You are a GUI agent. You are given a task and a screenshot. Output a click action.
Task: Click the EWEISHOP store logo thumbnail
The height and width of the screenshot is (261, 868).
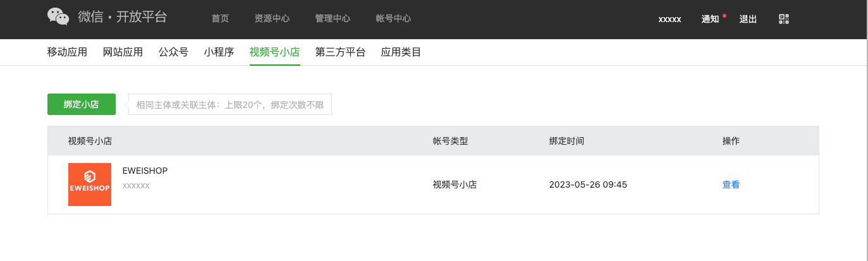(x=90, y=185)
